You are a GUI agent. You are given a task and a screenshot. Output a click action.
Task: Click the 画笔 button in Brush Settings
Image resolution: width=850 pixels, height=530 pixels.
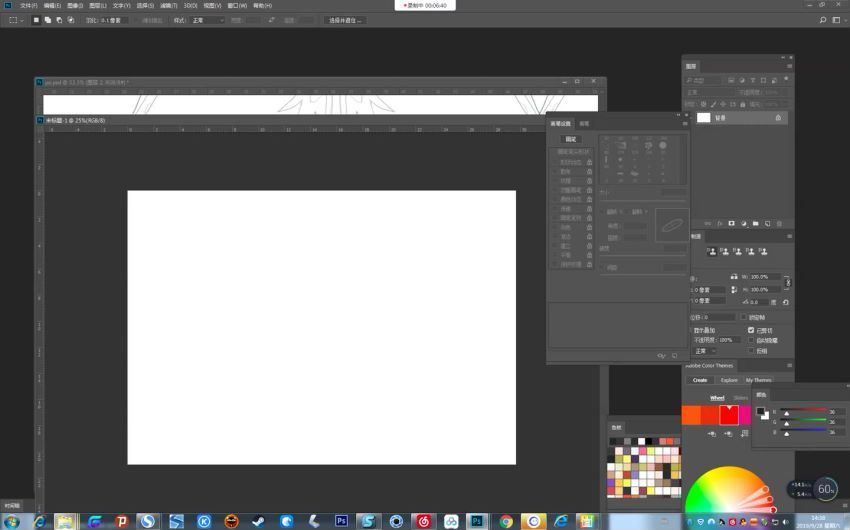pos(571,139)
